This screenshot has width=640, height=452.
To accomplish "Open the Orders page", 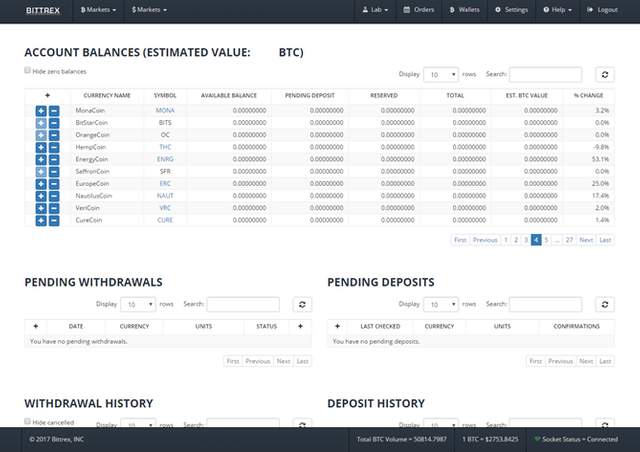I will (x=419, y=10).
